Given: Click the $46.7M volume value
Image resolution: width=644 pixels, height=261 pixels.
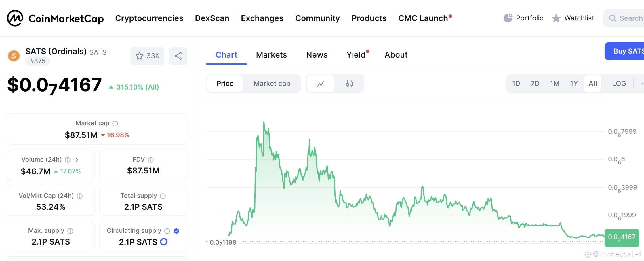Looking at the screenshot, I should [x=35, y=171].
